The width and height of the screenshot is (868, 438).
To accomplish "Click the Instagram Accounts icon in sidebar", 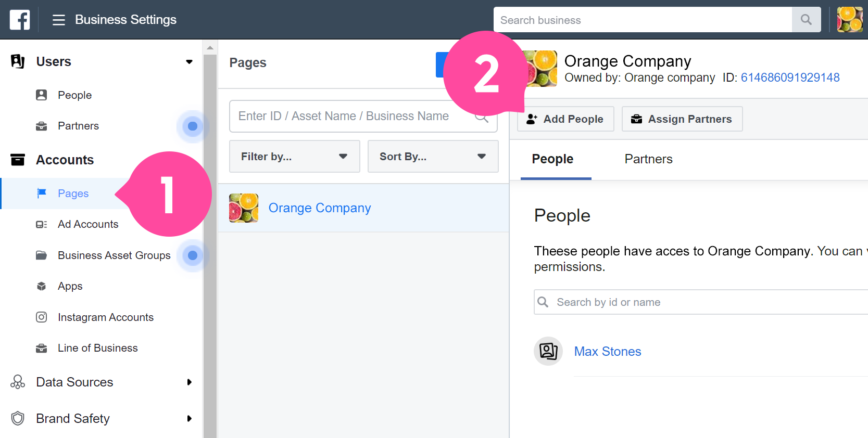I will point(42,317).
